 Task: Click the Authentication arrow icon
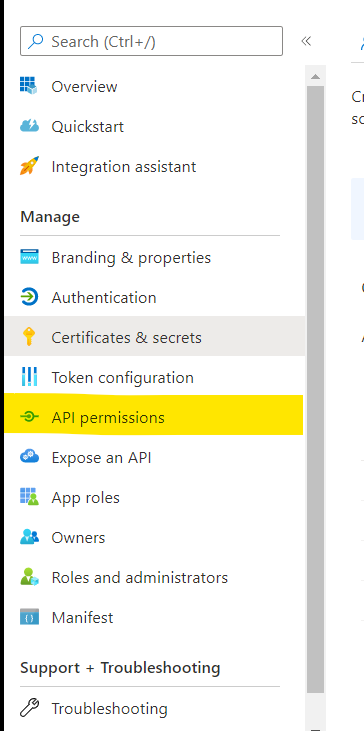[x=29, y=297]
